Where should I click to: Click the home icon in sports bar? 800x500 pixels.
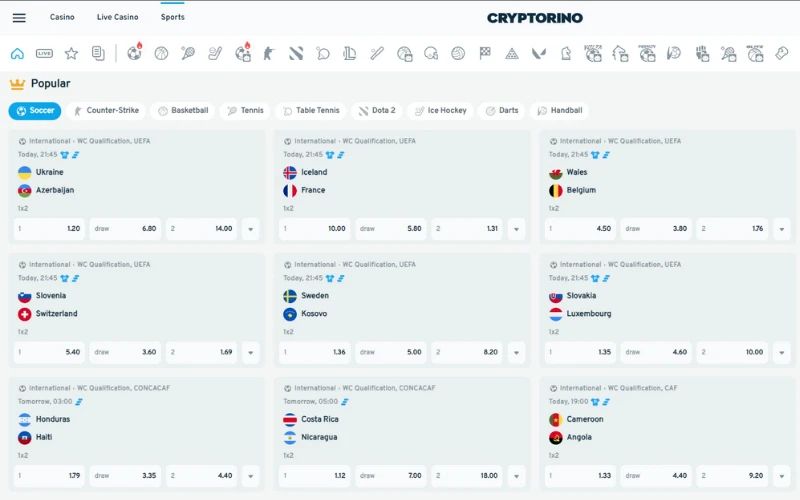point(17,53)
